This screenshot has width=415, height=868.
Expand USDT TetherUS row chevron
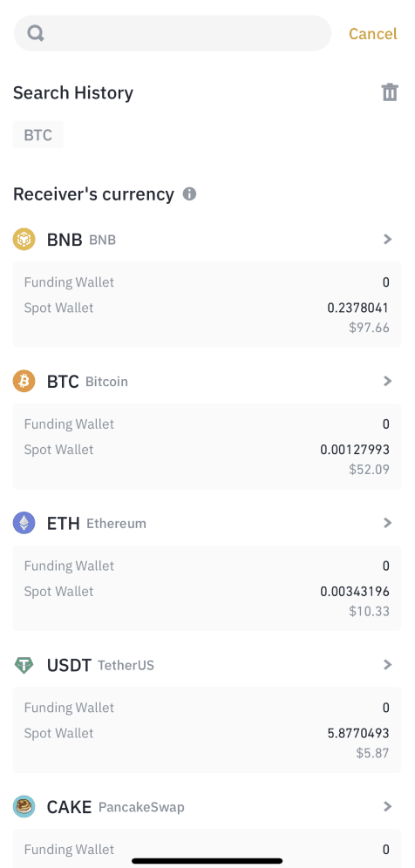click(x=388, y=664)
